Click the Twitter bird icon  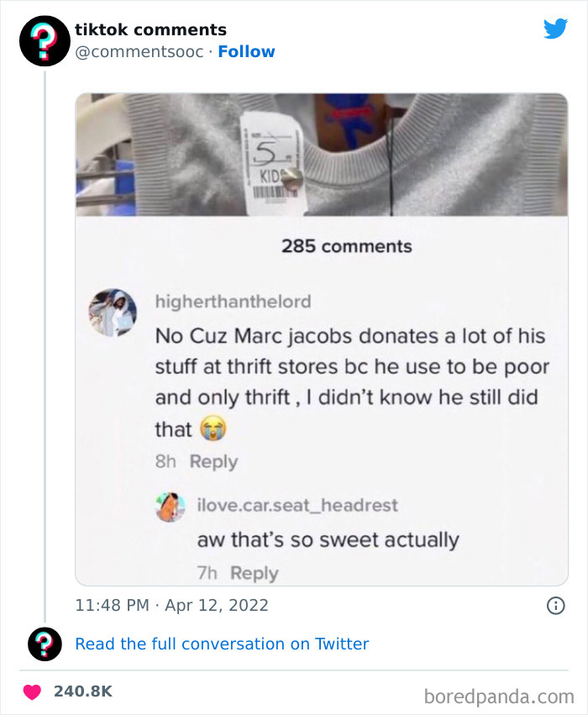555,29
